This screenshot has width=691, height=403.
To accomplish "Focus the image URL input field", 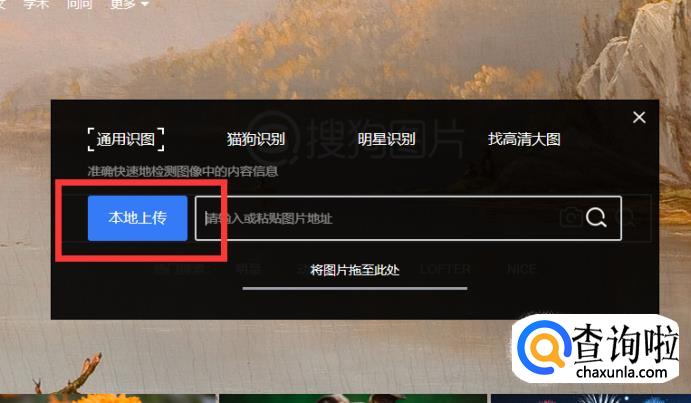I will (408, 218).
